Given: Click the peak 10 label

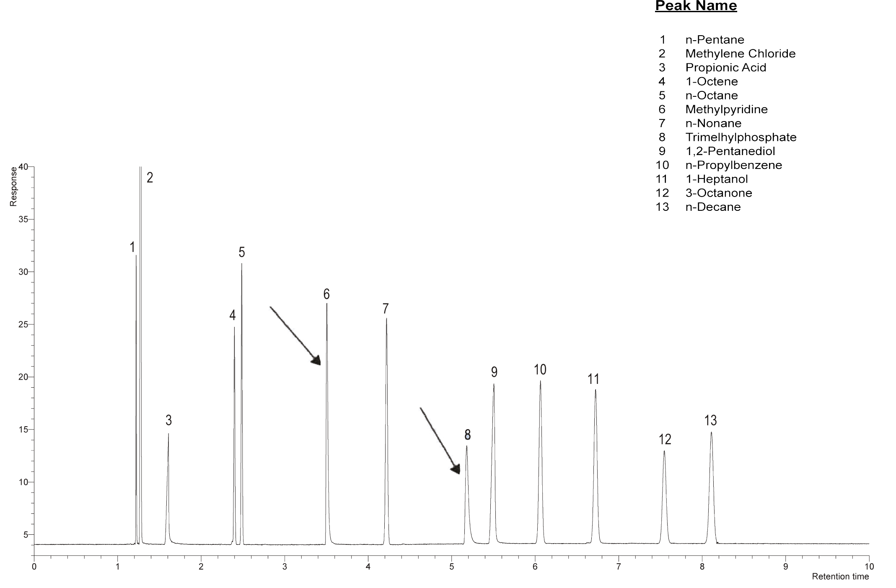Looking at the screenshot, I should 540,370.
